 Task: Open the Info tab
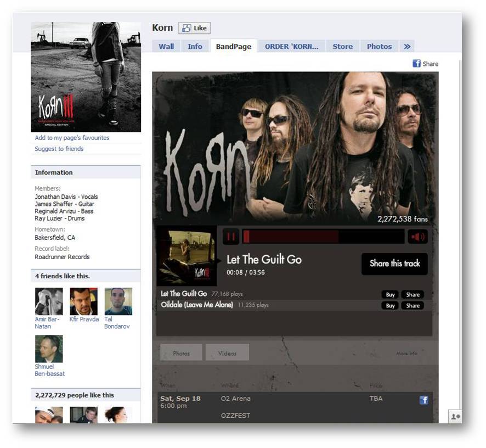[x=195, y=46]
